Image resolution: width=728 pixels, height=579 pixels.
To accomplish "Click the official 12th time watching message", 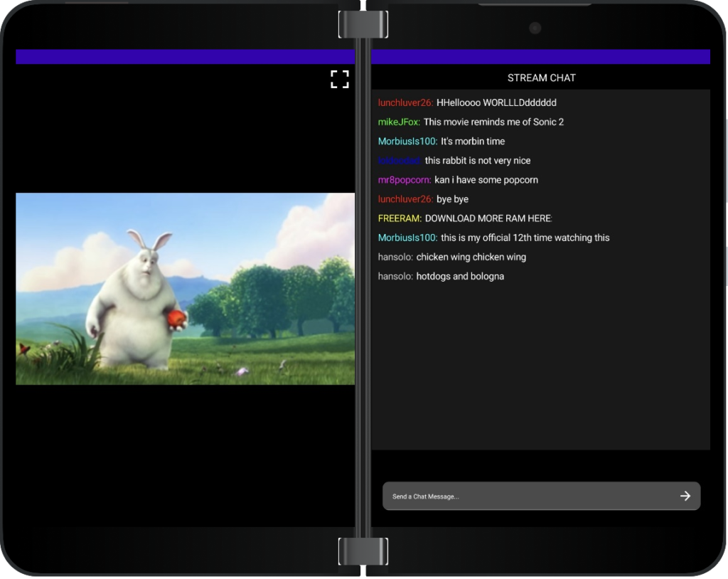I will click(x=525, y=238).
